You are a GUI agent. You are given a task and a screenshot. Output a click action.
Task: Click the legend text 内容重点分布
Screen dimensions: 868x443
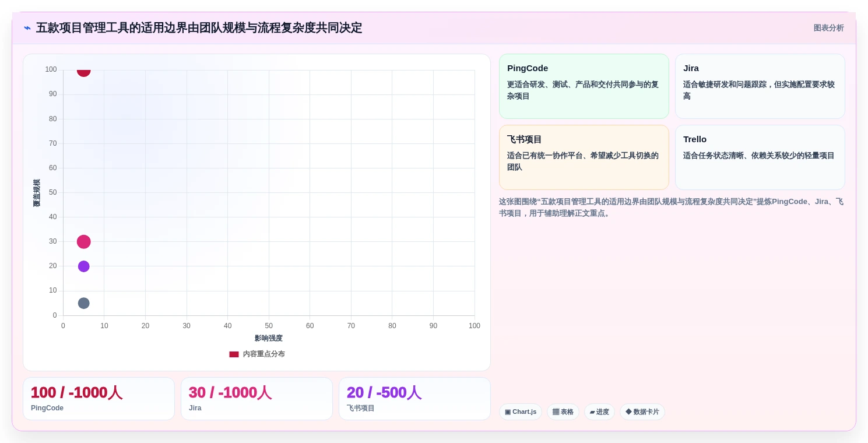[264, 354]
